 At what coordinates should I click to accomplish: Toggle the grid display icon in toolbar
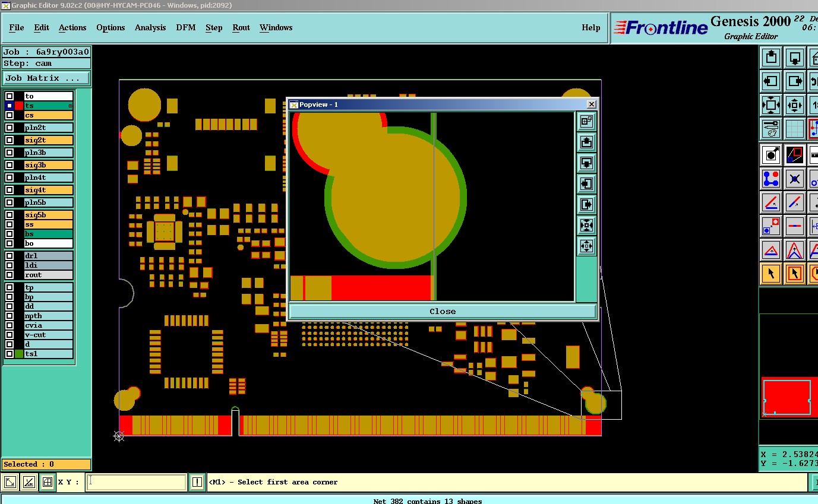pos(795,128)
